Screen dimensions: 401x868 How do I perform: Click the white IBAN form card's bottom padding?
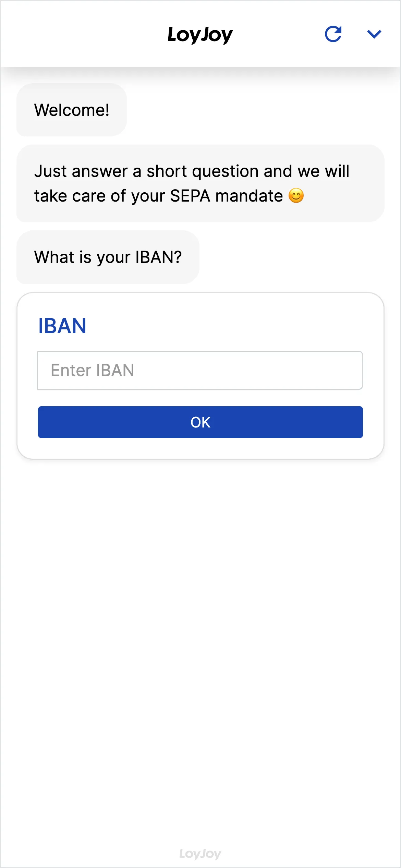[200, 448]
